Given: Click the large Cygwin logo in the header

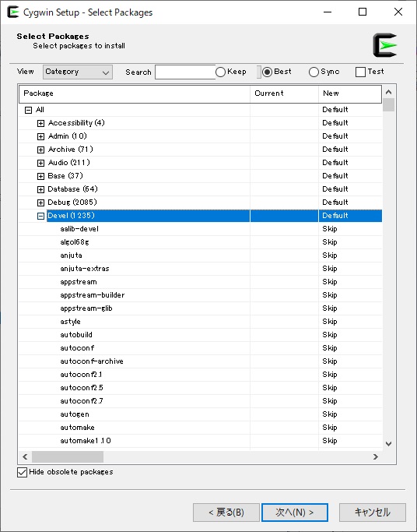Looking at the screenshot, I should click(385, 45).
